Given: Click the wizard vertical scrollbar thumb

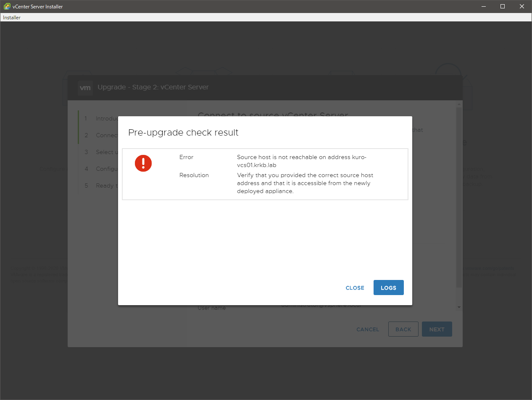Looking at the screenshot, I should [459, 197].
